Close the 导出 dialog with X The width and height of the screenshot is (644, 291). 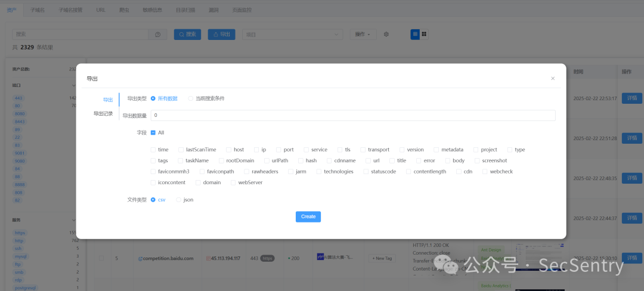point(553,78)
